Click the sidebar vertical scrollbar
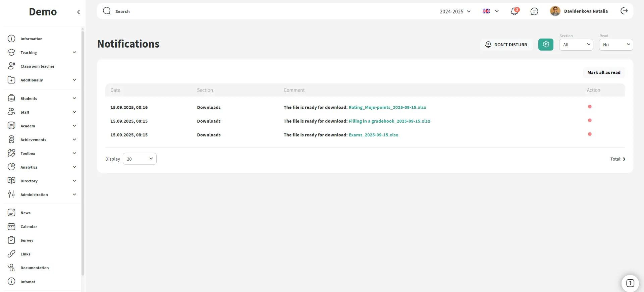The image size is (644, 292). 83,151
